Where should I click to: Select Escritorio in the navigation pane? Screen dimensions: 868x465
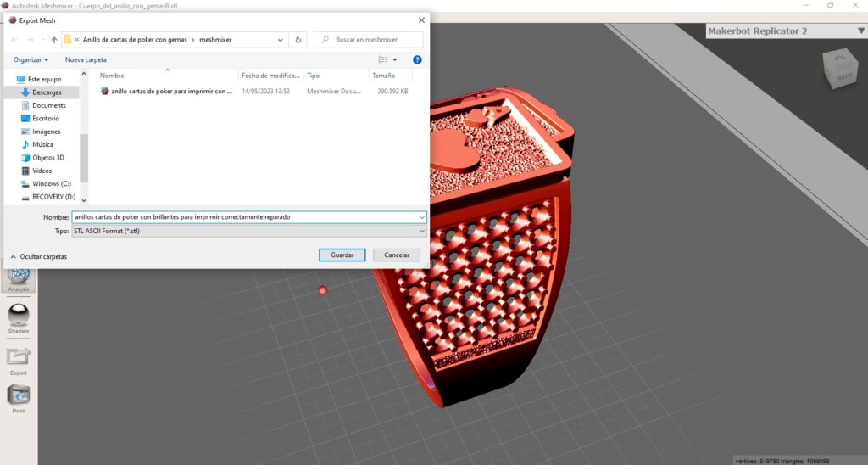45,119
